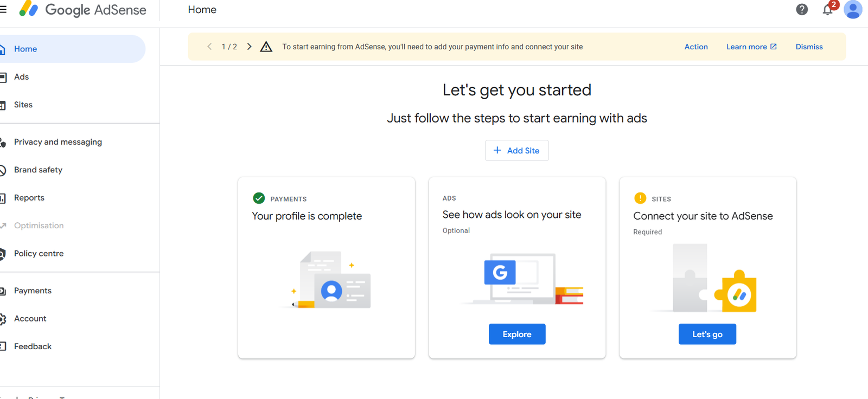Open Reports from the sidebar
The width and height of the screenshot is (868, 399).
point(29,198)
